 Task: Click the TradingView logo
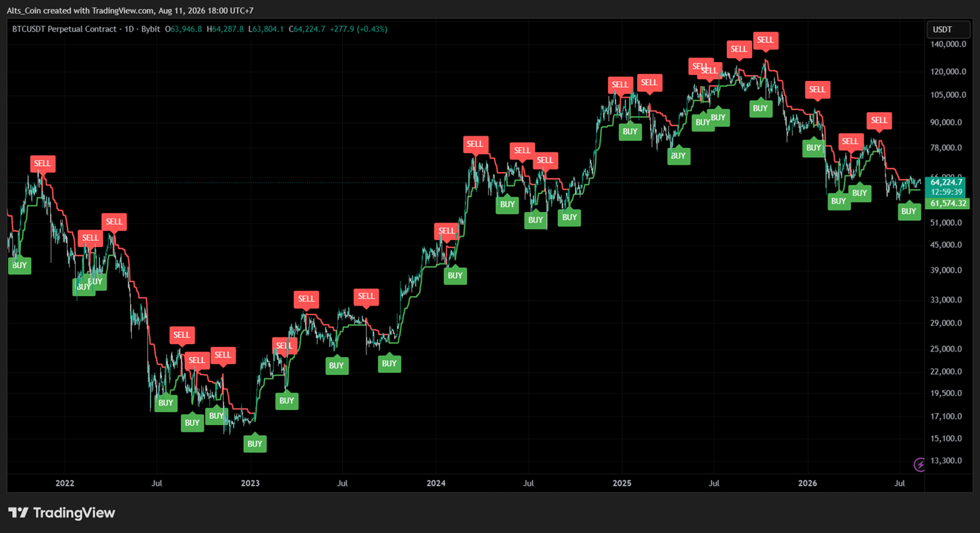click(62, 513)
